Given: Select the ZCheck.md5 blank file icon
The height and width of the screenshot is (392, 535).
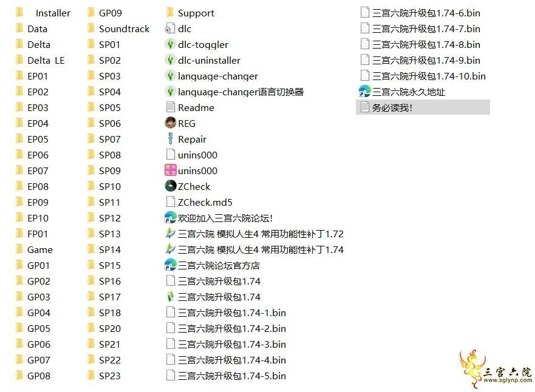Looking at the screenshot, I should (x=170, y=202).
